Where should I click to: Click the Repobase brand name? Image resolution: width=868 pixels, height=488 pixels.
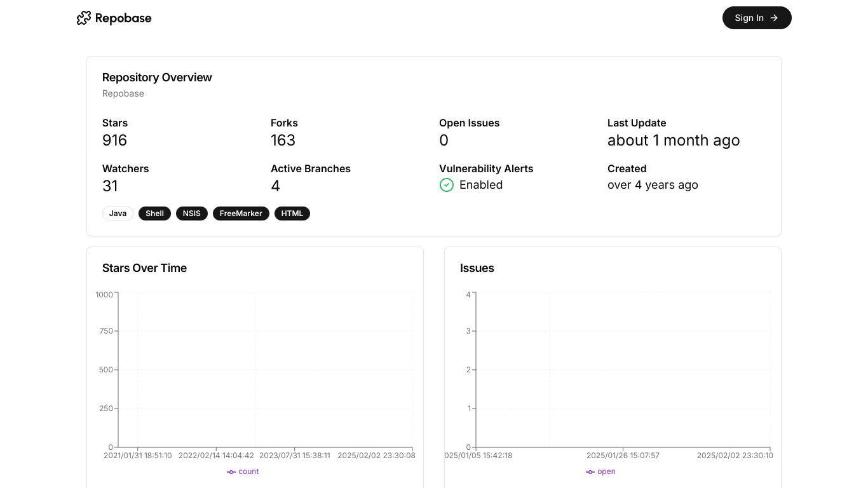123,18
